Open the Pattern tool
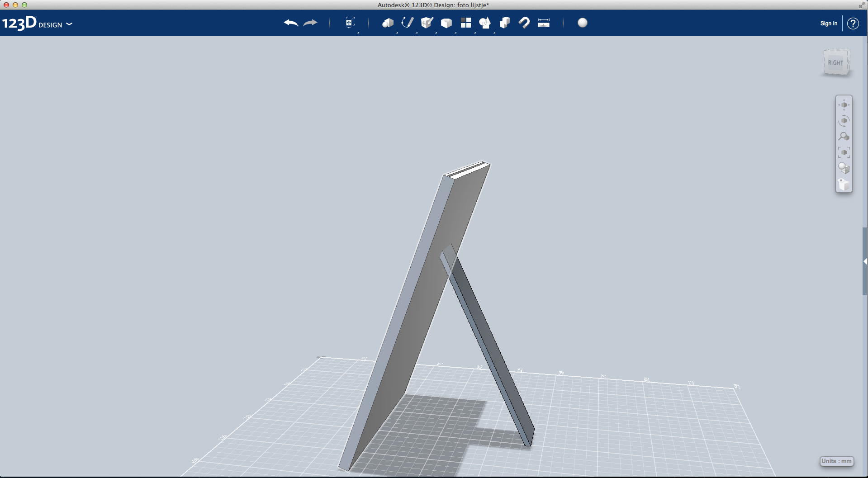The height and width of the screenshot is (478, 868). coord(466,23)
